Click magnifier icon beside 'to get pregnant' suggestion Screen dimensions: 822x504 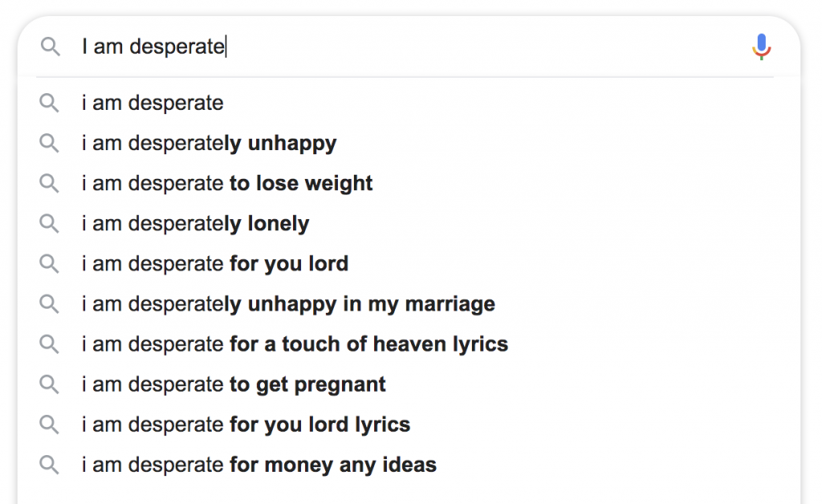click(49, 384)
